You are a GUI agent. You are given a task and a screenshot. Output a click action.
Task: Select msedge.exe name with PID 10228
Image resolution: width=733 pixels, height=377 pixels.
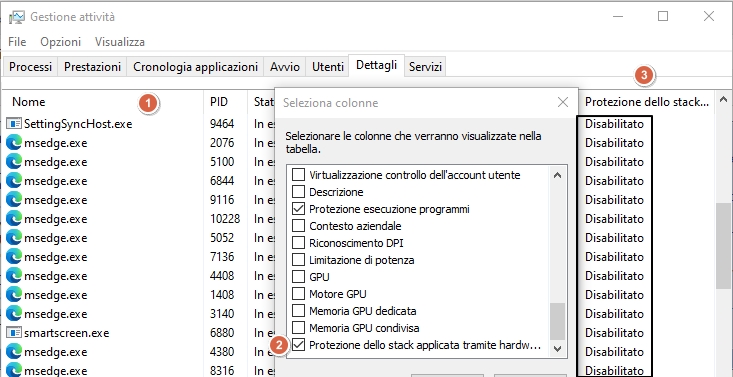pos(55,219)
